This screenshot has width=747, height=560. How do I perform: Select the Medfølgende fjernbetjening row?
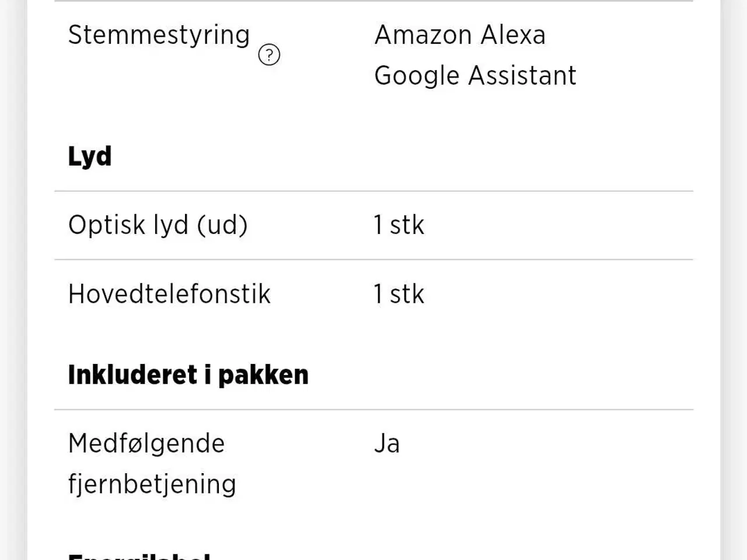click(x=152, y=464)
